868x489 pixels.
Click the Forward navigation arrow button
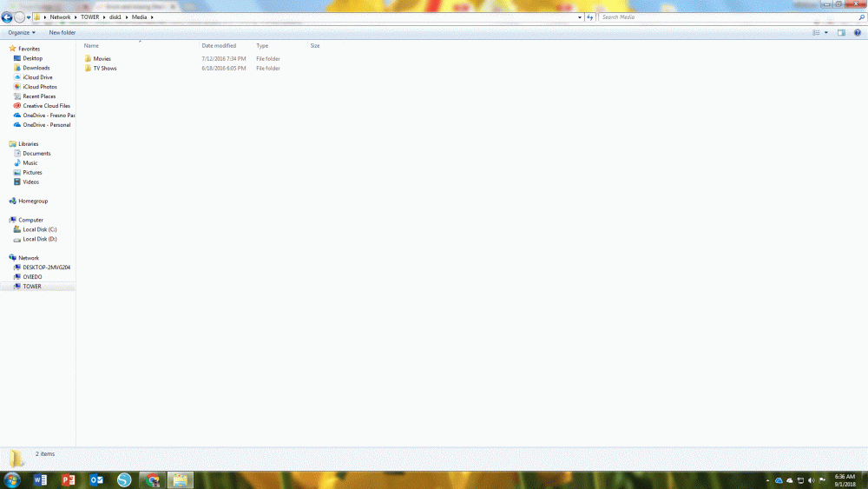(19, 17)
